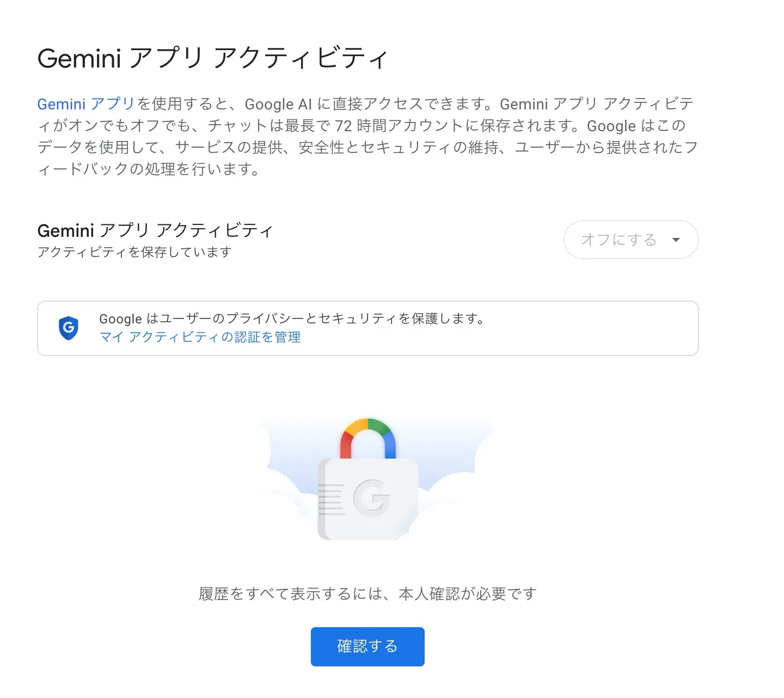Click the caret arrow beside オフにする

(676, 240)
